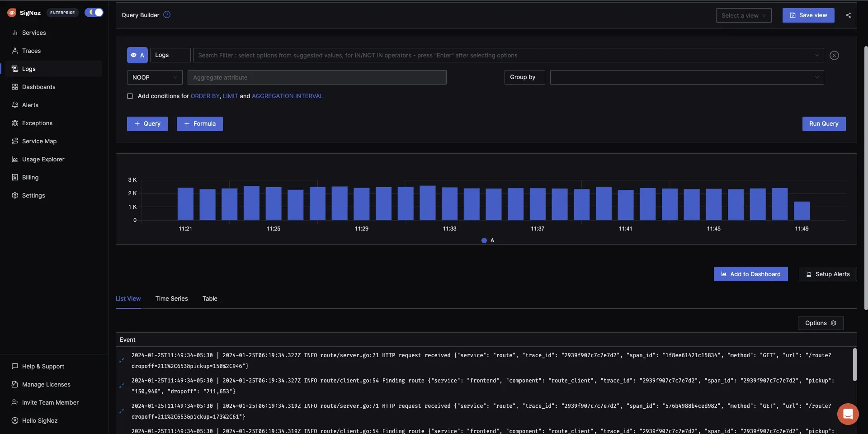Switch to the Table tab
The height and width of the screenshot is (434, 868).
(x=209, y=298)
